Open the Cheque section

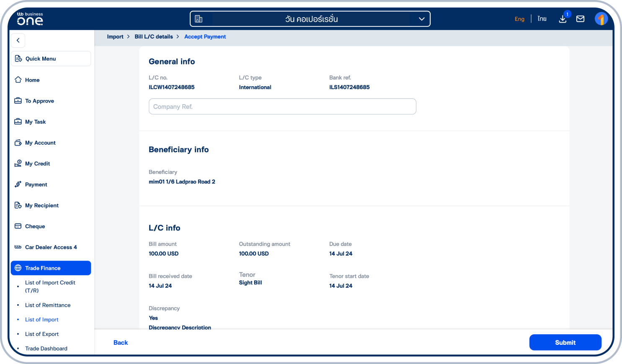[x=35, y=226]
